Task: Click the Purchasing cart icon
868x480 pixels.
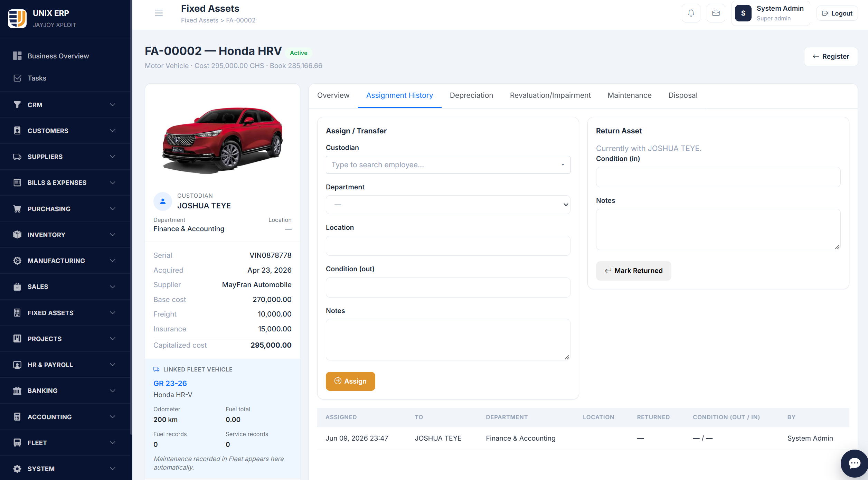Action: (17, 209)
